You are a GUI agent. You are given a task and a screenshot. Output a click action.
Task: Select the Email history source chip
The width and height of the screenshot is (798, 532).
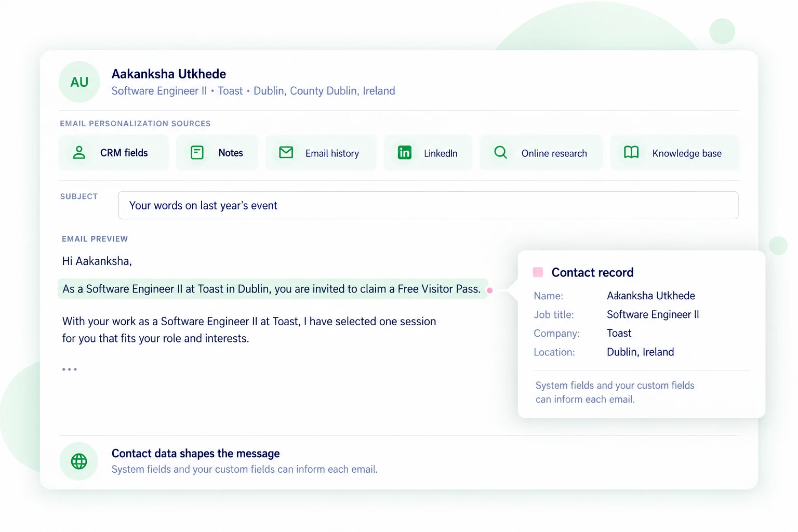[x=321, y=153]
